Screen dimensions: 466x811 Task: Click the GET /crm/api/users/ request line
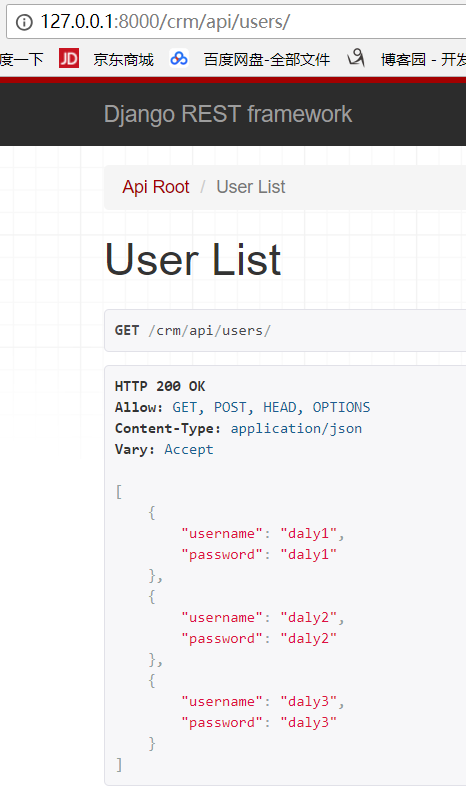click(x=192, y=331)
